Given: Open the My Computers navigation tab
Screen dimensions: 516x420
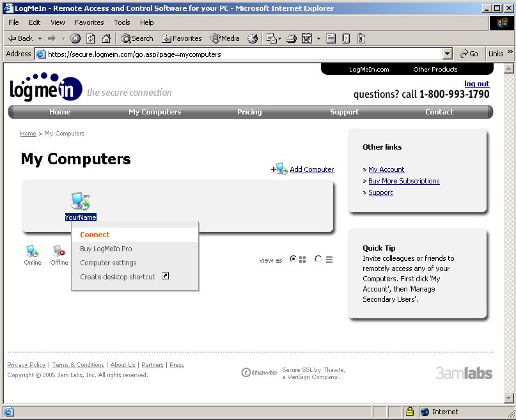Looking at the screenshot, I should pyautogui.click(x=155, y=112).
